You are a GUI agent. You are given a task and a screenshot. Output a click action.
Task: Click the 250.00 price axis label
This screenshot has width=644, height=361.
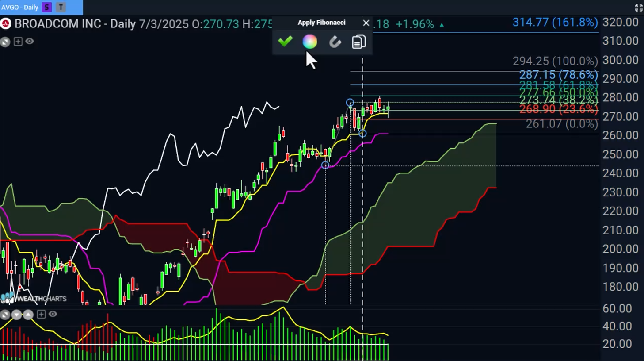pos(621,154)
